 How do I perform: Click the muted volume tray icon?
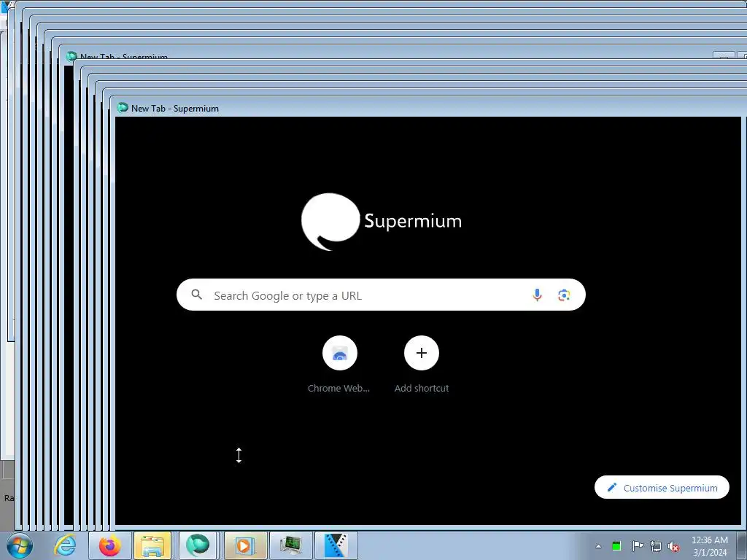673,547
